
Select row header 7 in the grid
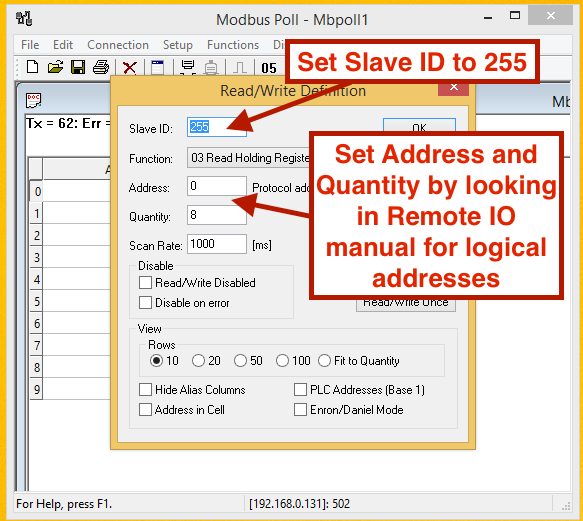(x=36, y=345)
